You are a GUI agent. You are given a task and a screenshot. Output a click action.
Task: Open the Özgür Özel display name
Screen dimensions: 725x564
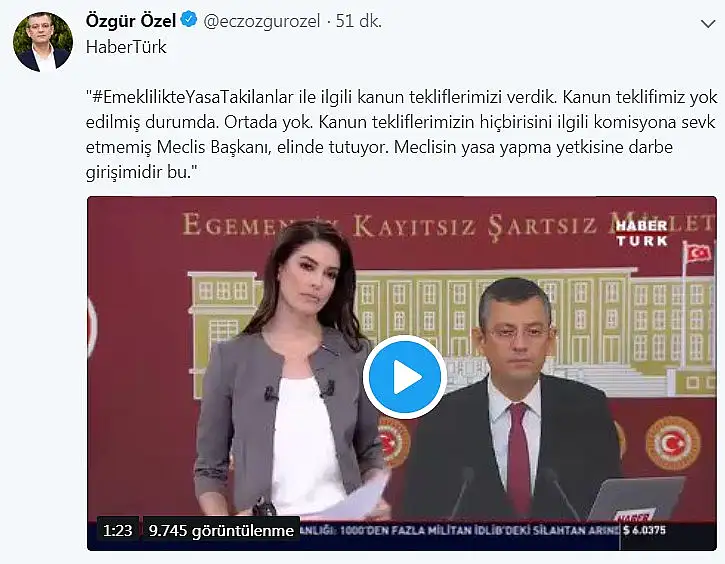[x=131, y=21]
